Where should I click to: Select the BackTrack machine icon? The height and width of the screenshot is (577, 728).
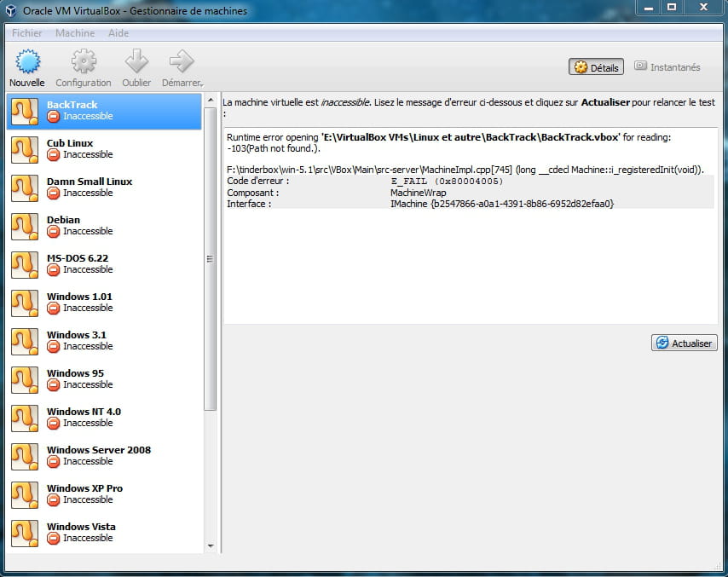[25, 112]
